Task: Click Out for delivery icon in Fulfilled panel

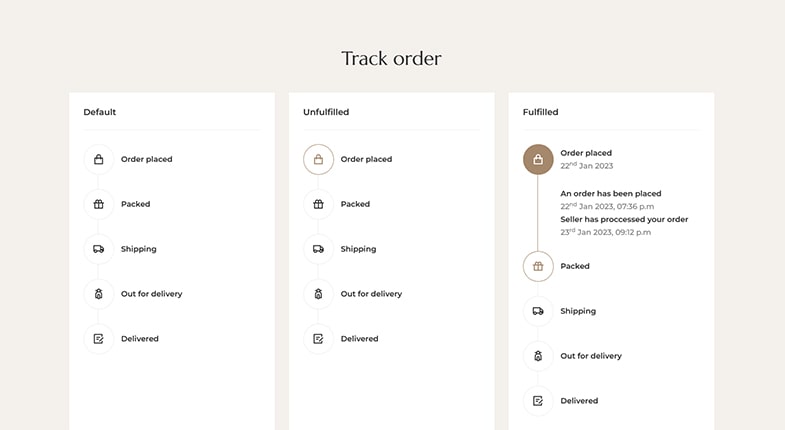Action: coord(538,356)
